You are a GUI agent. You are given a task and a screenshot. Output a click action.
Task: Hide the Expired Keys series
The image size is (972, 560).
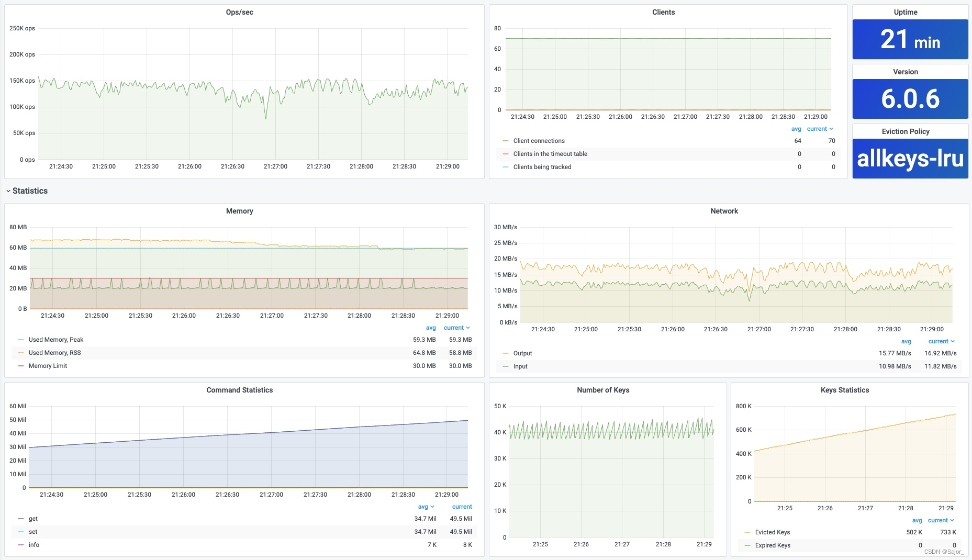[x=773, y=545]
